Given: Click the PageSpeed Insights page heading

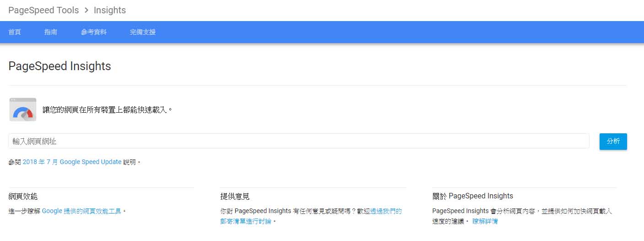Looking at the screenshot, I should [60, 66].
